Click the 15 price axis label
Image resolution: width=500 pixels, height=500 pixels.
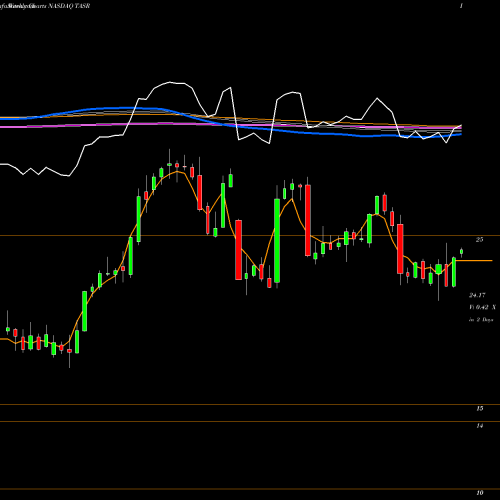point(479,408)
